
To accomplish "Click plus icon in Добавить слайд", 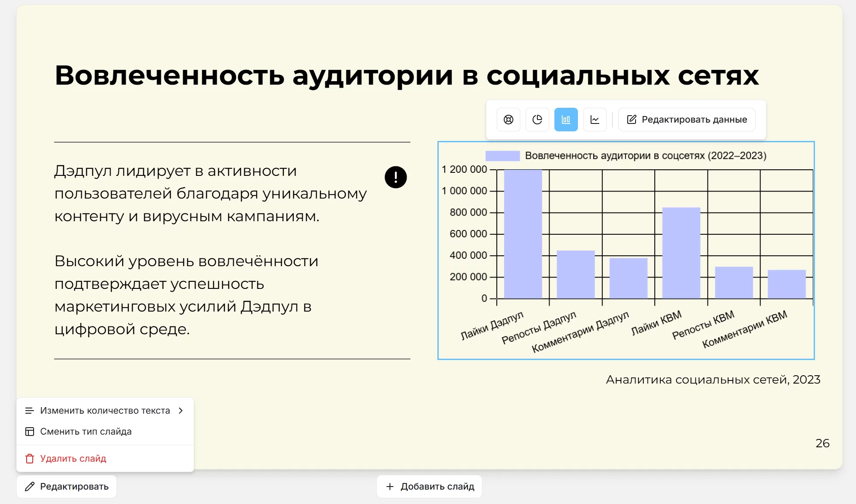I will [390, 487].
